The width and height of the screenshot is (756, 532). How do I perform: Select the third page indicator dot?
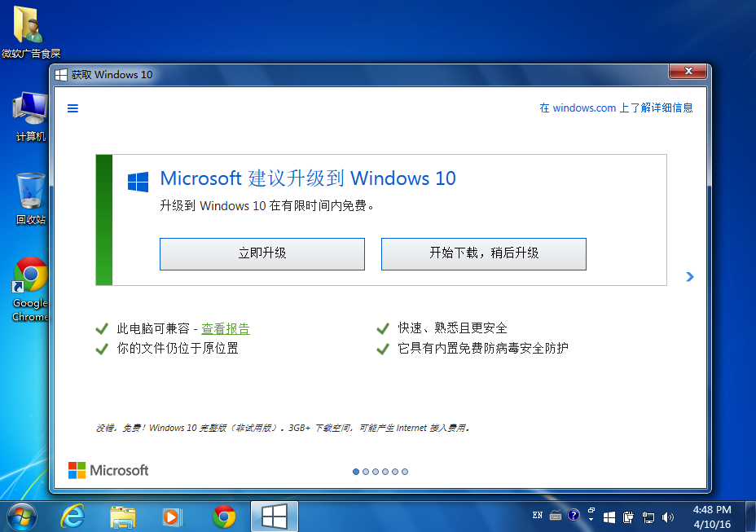click(376, 472)
